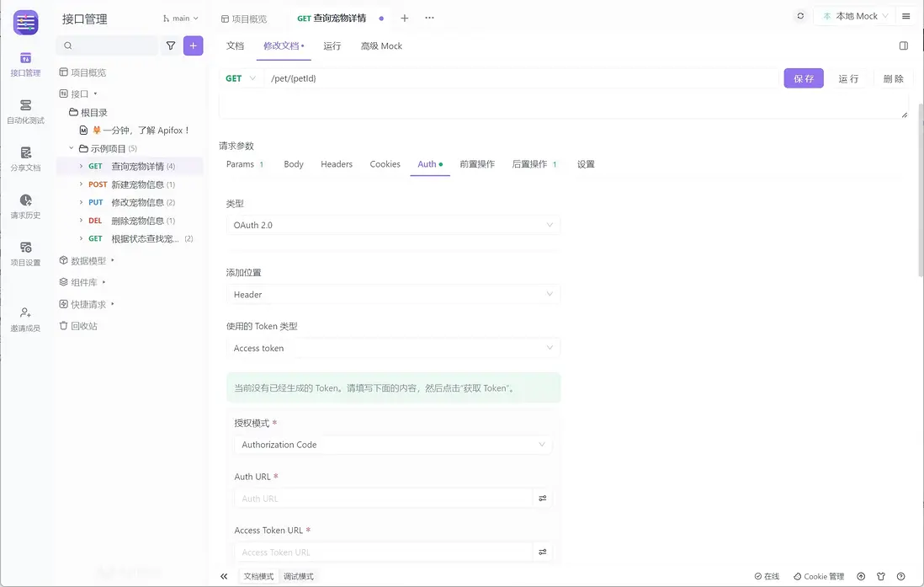The height and width of the screenshot is (587, 924).
Task: Click the shirt theme icon in status bar
Action: (x=881, y=576)
